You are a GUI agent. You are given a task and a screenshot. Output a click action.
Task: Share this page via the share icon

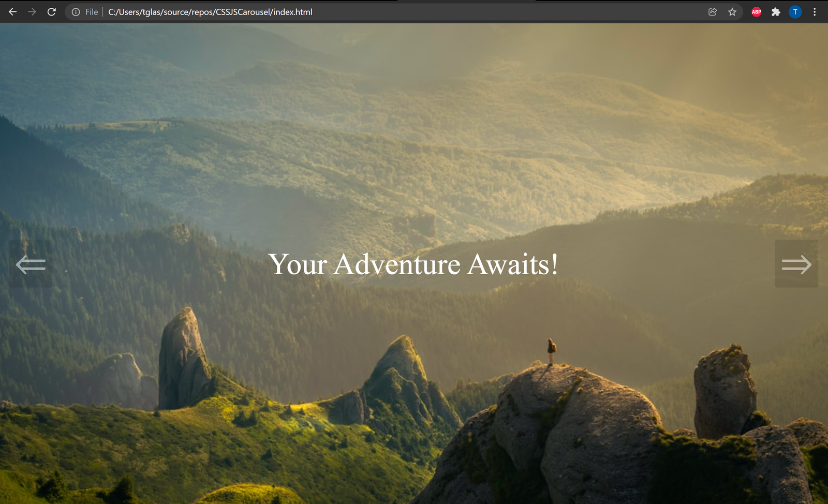(713, 12)
